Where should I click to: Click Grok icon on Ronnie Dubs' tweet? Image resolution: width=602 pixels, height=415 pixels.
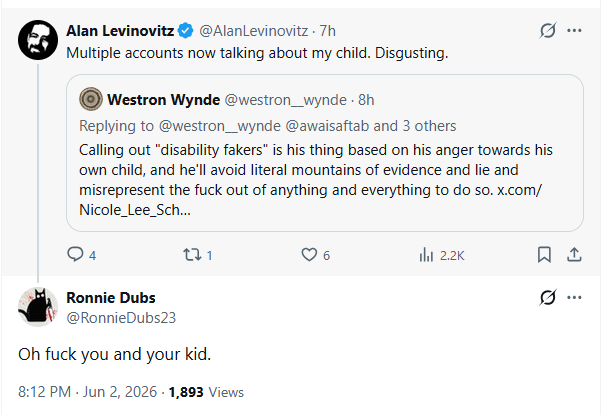pyautogui.click(x=547, y=297)
